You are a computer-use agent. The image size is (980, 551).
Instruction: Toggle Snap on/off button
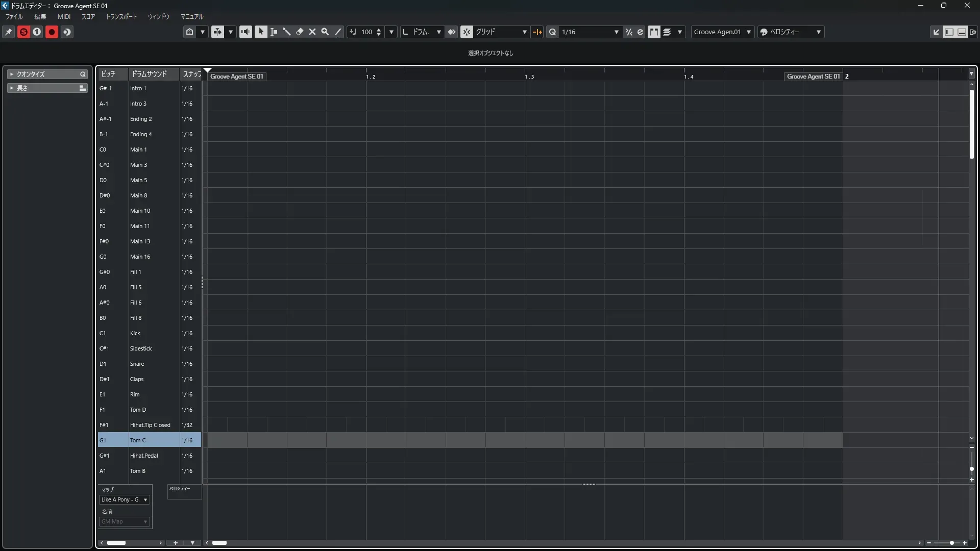coord(467,32)
